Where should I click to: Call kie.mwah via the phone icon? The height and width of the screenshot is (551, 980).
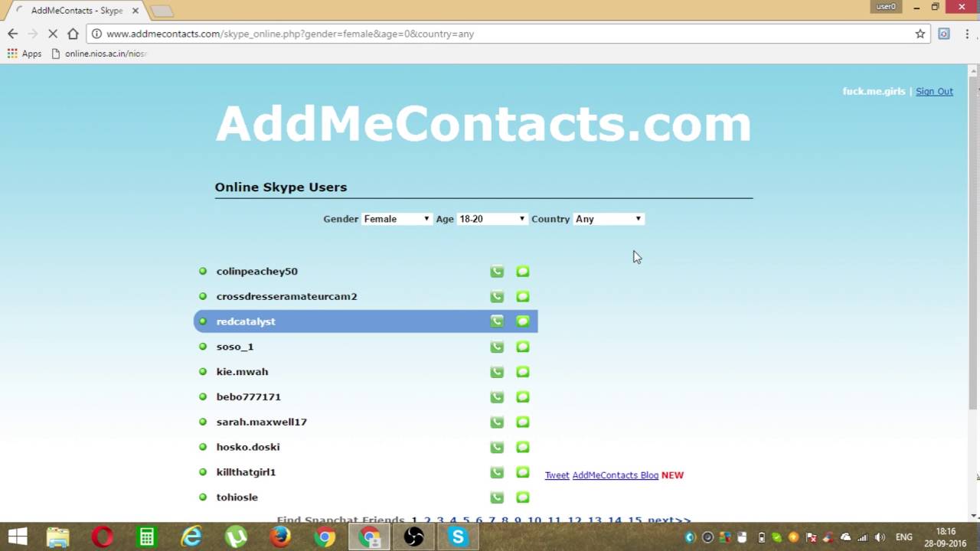tap(497, 372)
